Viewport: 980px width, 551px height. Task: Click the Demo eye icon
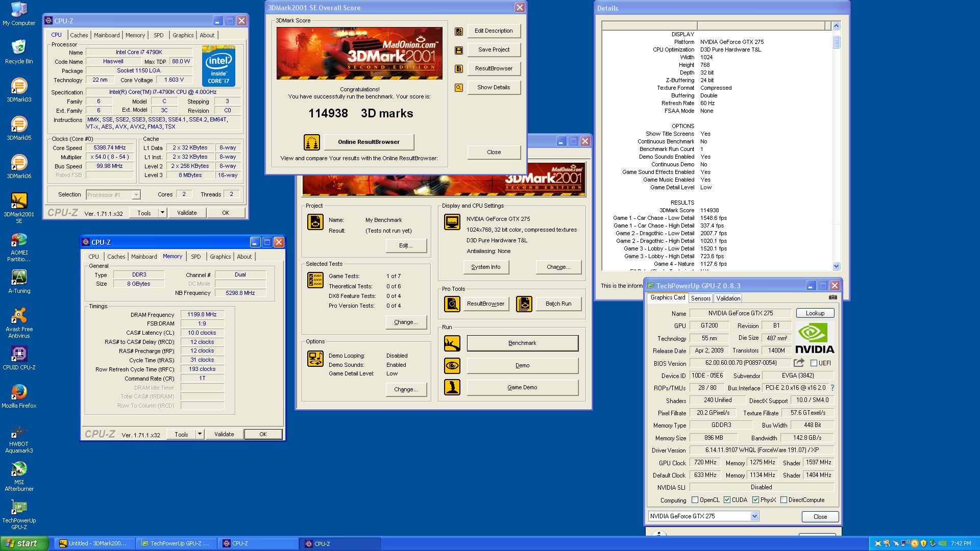(x=452, y=365)
